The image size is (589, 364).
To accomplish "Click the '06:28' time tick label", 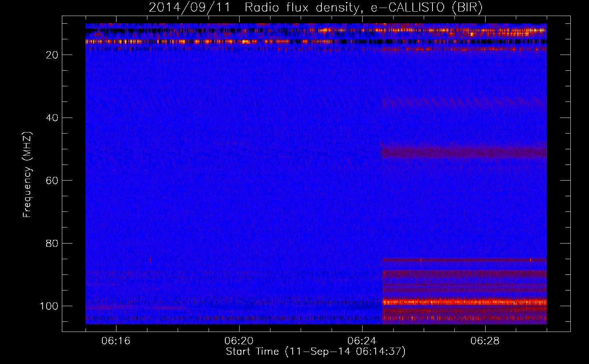I will (x=485, y=341).
